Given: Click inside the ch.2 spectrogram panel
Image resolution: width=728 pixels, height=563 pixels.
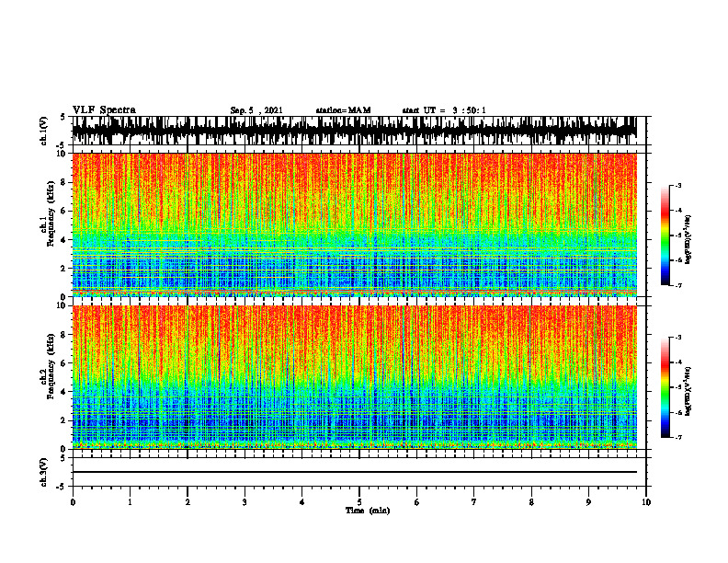Looking at the screenshot, I should tap(354, 377).
